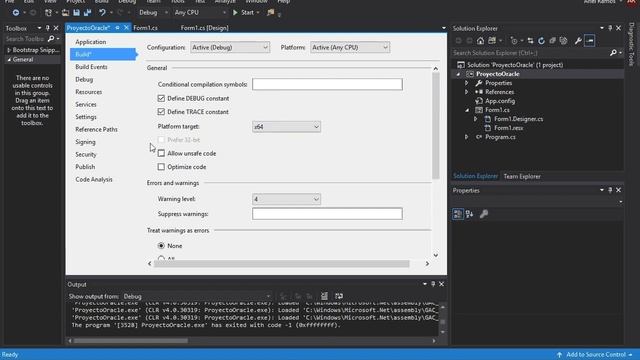Open the Code Analysis properties page
The image size is (640, 360).
[x=94, y=180]
